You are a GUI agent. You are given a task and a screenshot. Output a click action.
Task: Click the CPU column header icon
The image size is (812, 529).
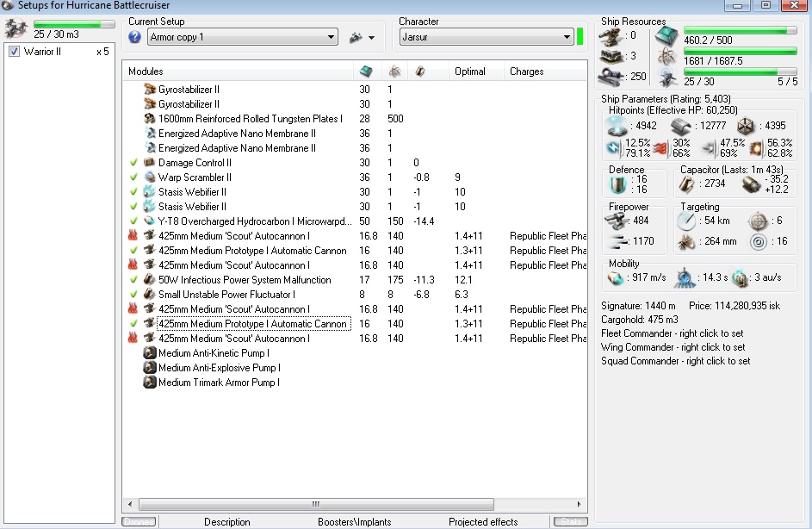[x=365, y=72]
